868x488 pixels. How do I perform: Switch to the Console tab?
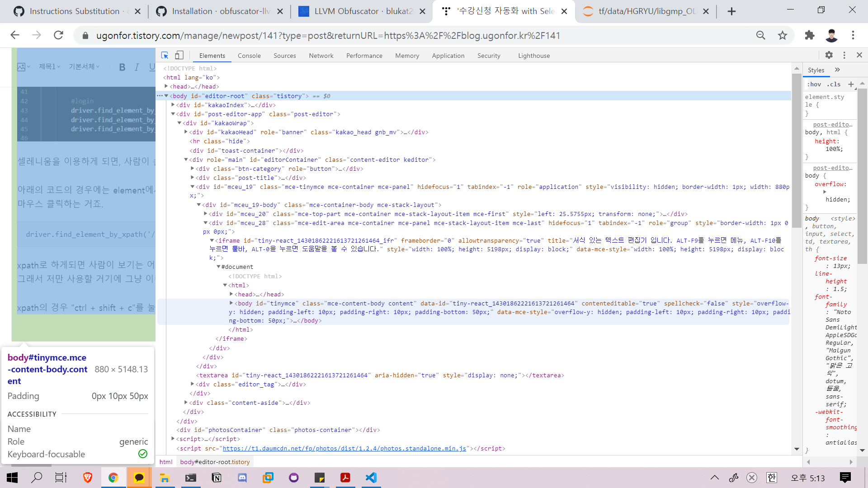point(249,56)
